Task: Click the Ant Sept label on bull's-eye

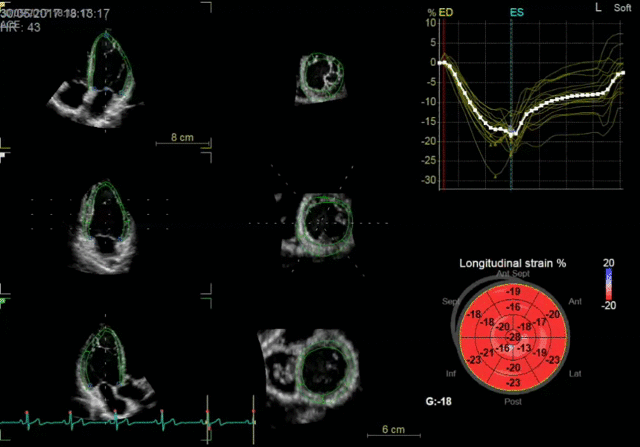Action: pyautogui.click(x=512, y=273)
